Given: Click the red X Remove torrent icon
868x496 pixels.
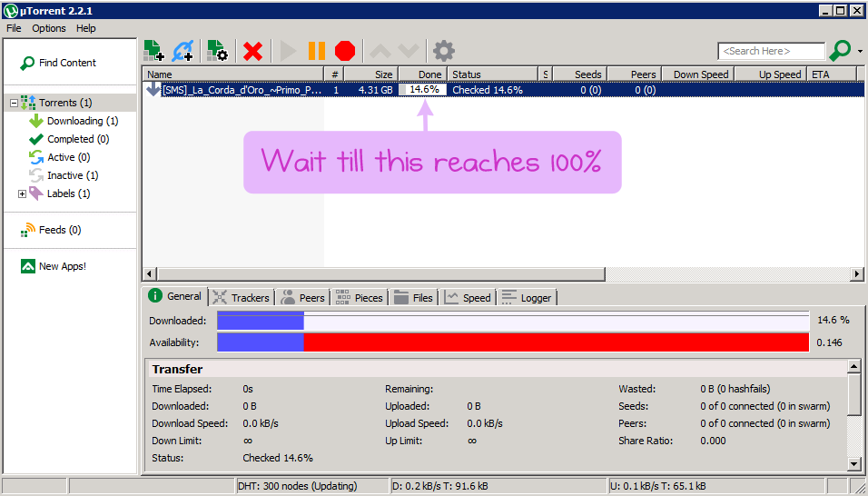Looking at the screenshot, I should coord(253,51).
